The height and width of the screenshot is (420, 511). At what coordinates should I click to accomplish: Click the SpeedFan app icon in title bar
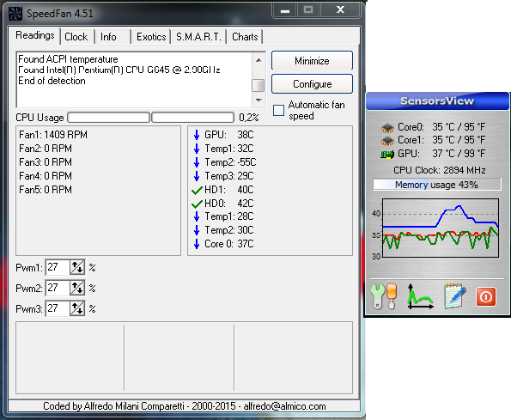tap(15, 14)
